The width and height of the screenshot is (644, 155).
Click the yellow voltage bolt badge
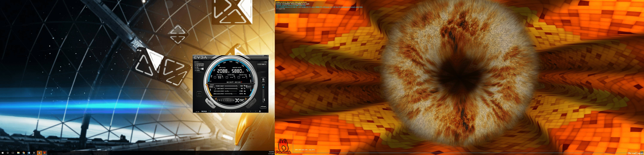click(207, 85)
